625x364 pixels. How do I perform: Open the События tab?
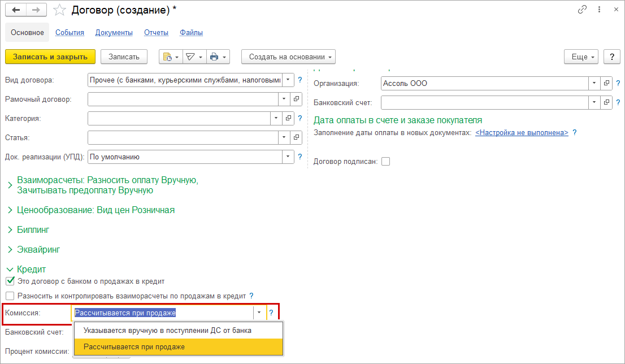pyautogui.click(x=70, y=33)
